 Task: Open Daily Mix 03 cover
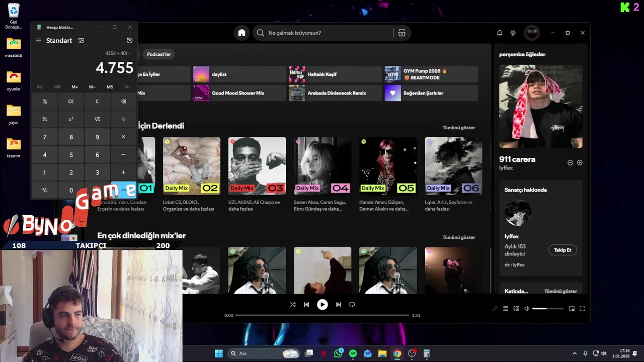257,166
